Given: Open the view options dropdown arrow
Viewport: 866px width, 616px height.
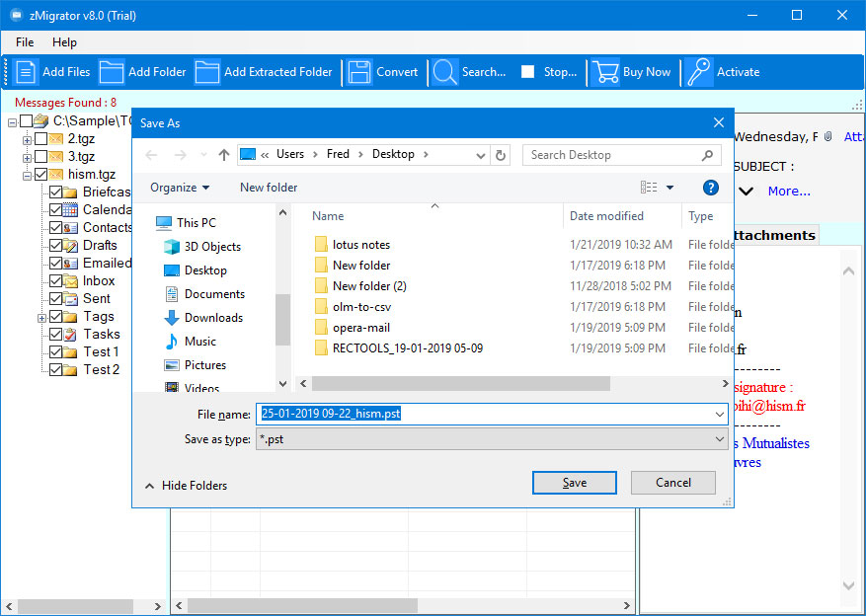Looking at the screenshot, I should point(669,188).
